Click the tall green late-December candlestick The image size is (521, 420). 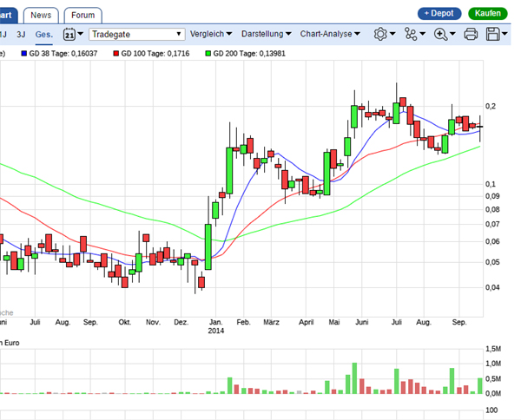[x=208, y=246]
